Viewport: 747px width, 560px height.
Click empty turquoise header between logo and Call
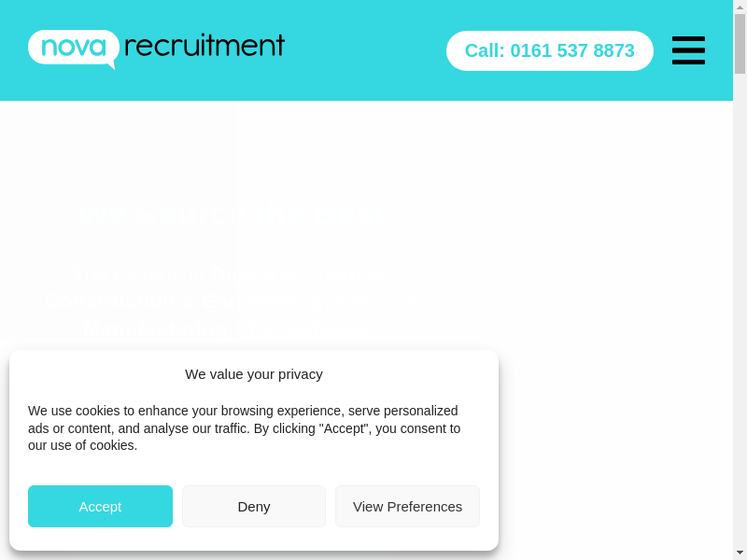[x=364, y=50]
